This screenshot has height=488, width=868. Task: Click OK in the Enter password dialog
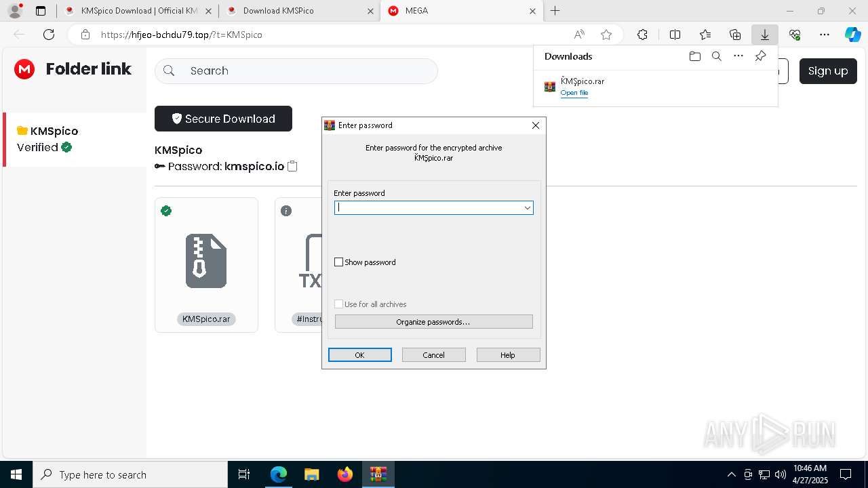tap(359, 354)
